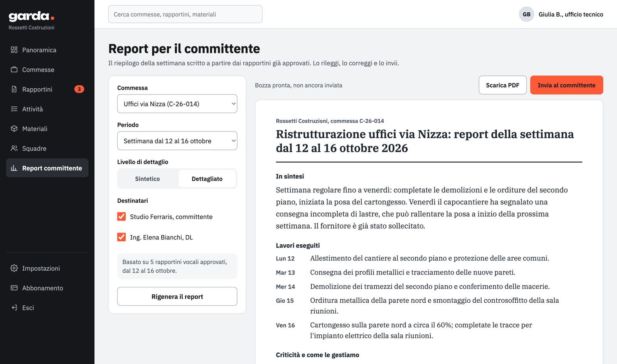The image size is (617, 364).
Task: Open the Materiali section
Action: click(47, 128)
